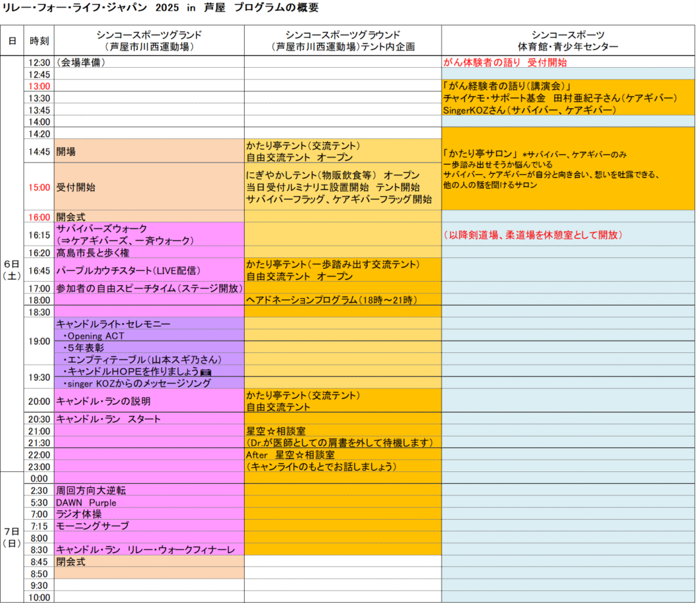The width and height of the screenshot is (700, 615).
Task: Select the パープルカウチスタート(LIVE配信) cell
Action: [148, 270]
